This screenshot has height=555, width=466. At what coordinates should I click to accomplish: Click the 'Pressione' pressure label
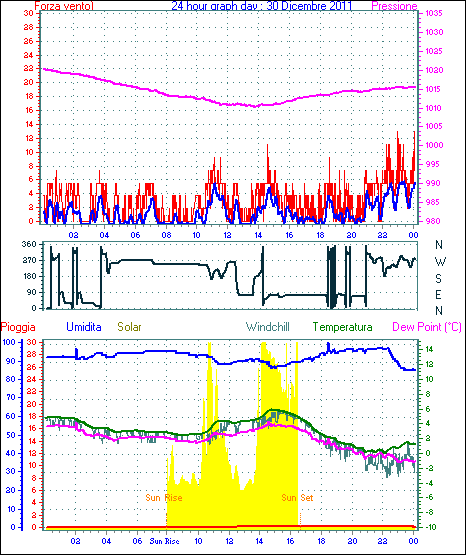[x=394, y=6]
